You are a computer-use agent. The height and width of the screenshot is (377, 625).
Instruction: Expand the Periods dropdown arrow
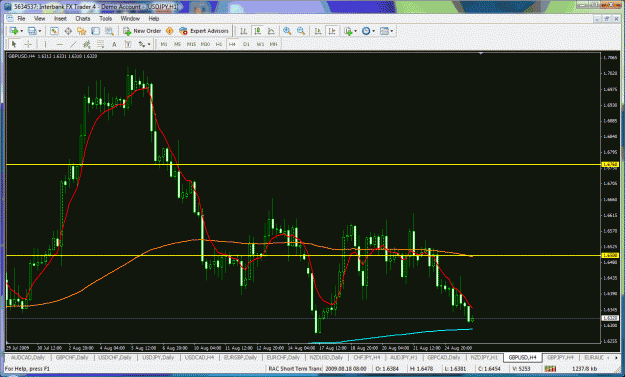pyautogui.click(x=373, y=31)
